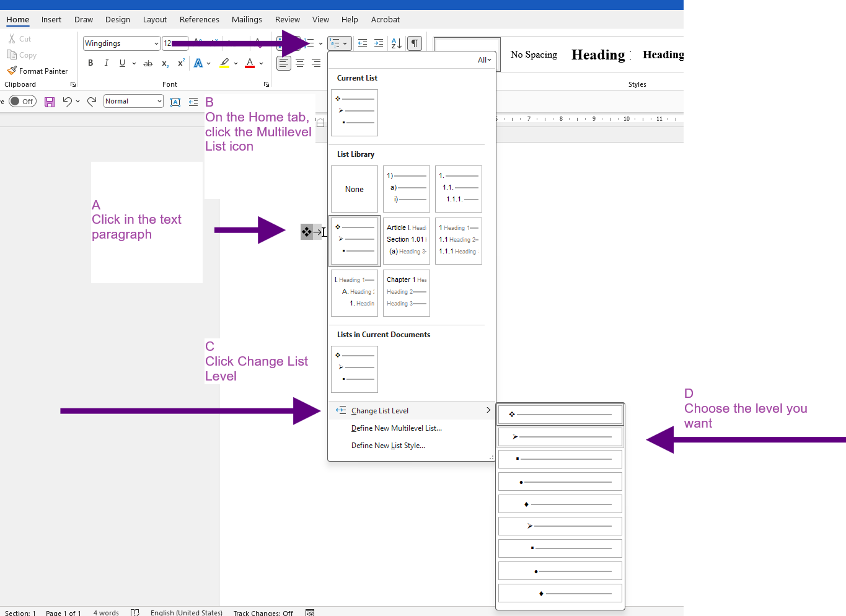
Task: Click Track Changes: Off in status bar
Action: pos(263,613)
